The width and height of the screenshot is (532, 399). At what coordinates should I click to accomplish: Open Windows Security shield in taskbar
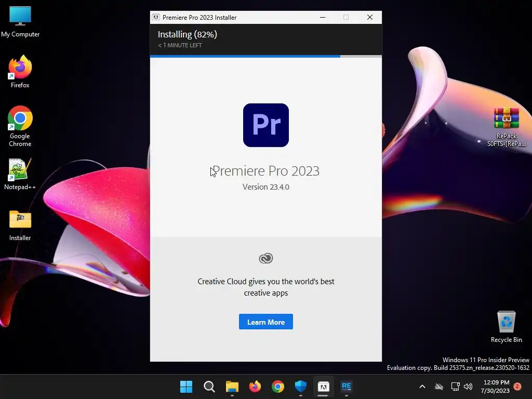[x=301, y=387]
